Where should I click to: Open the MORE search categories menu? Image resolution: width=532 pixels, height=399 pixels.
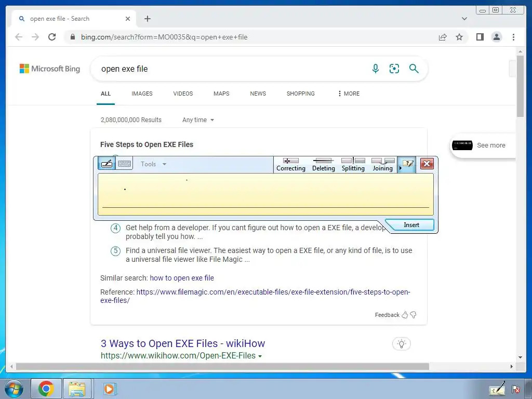[349, 94]
